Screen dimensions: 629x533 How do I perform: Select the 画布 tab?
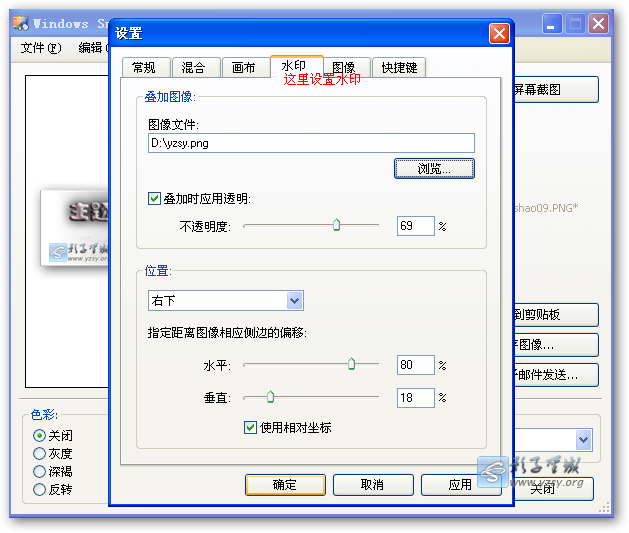click(244, 68)
